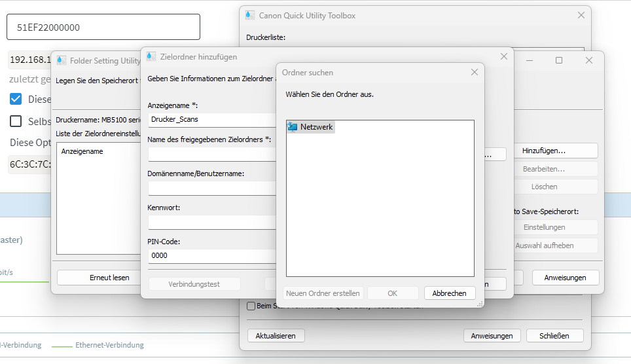631x364 pixels.
Task: Click the 51EF22000000 input field
Action: coord(103,27)
